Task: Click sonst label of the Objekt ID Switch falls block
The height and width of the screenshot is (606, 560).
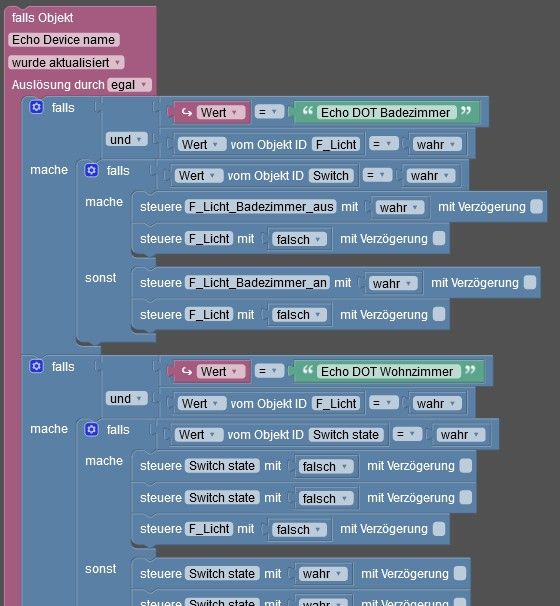Action: point(100,277)
